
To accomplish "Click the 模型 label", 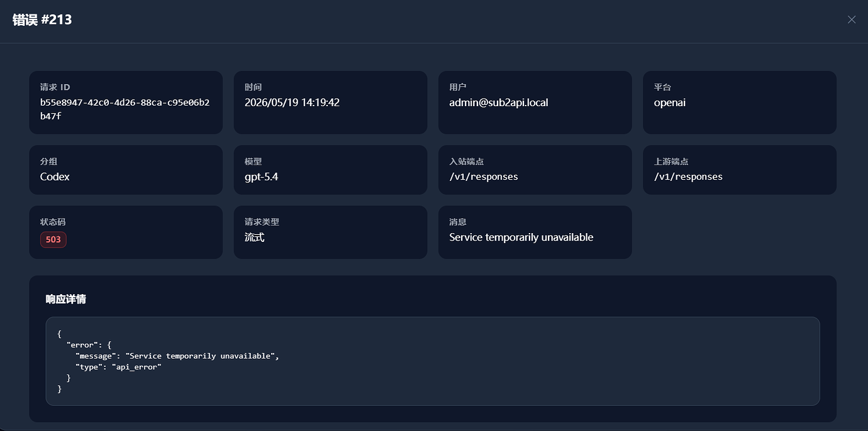I will pos(253,161).
